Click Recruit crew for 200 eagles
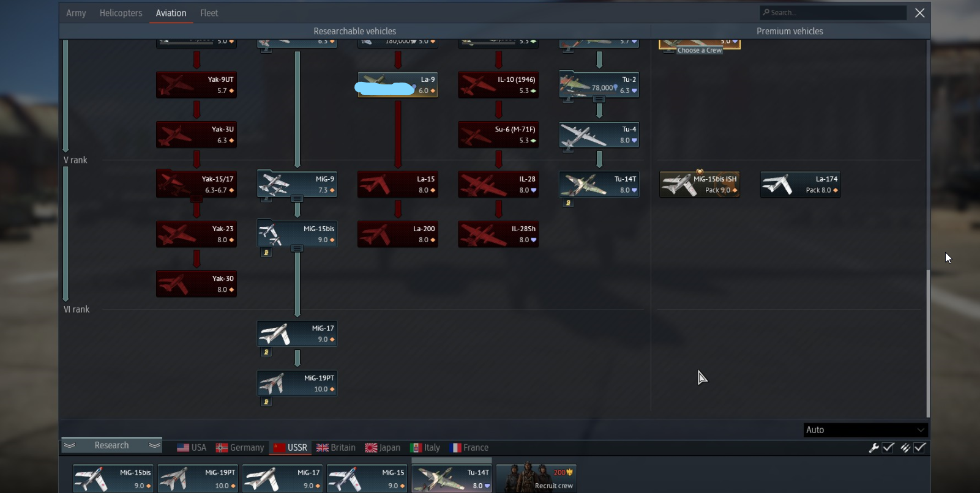The image size is (980, 493). 536,478
